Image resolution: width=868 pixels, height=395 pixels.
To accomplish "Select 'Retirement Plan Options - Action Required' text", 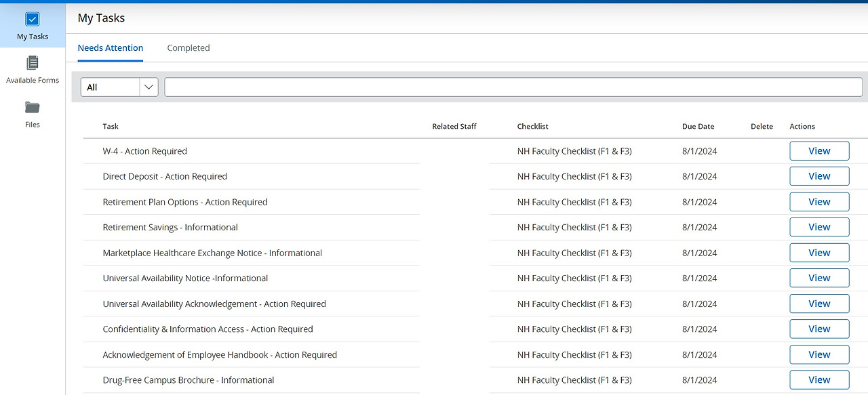I will tap(185, 202).
